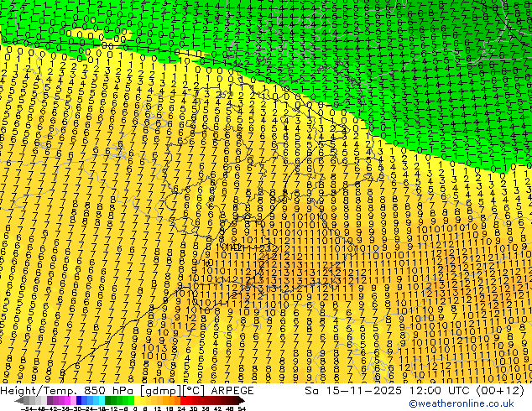Image resolution: width=532 pixels, height=411 pixels.
Task: Select the dark blue legend swatch near -30
Action: tap(79, 400)
